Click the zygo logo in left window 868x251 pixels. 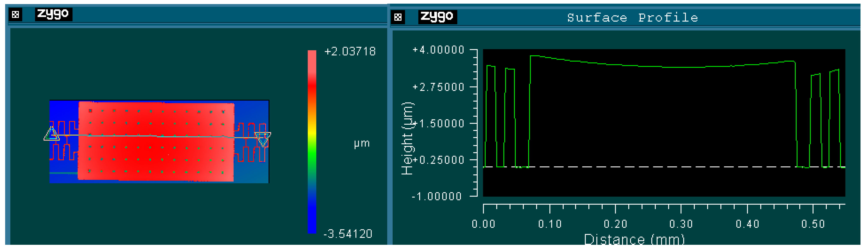pyautogui.click(x=53, y=14)
